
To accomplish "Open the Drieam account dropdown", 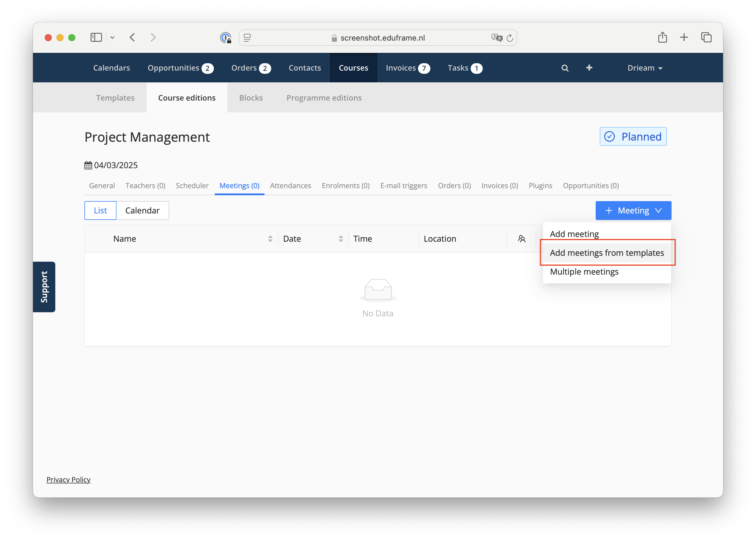I will click(x=645, y=68).
